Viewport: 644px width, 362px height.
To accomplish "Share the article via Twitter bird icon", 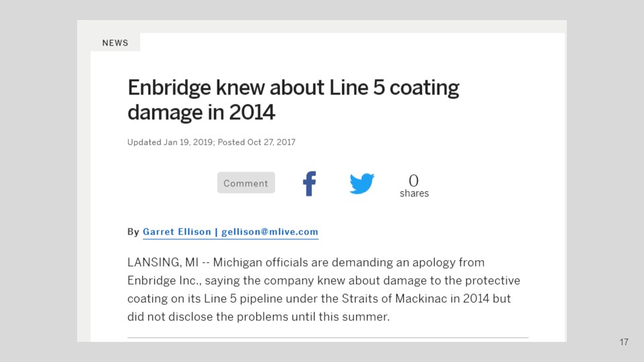I will coord(362,184).
